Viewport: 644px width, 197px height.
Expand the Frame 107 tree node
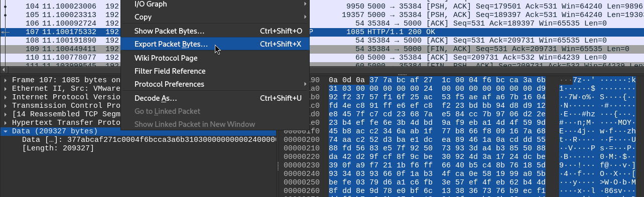5,80
